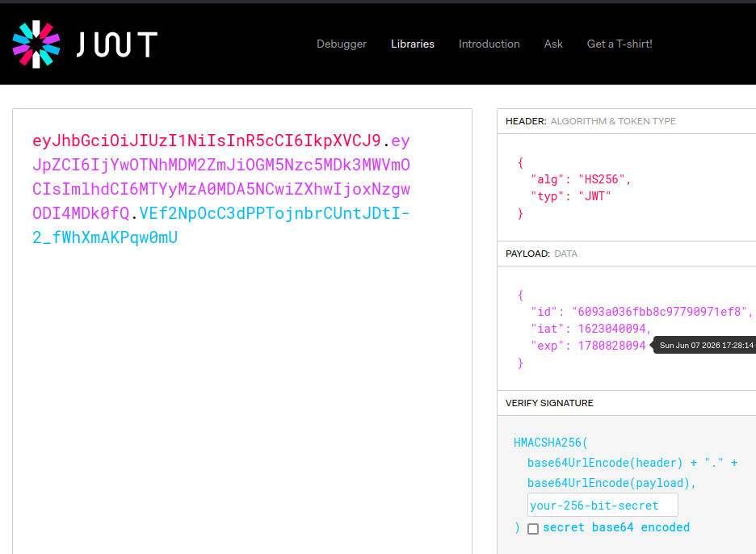Viewport: 756px width, 554px height.
Task: Toggle the secret base64 encoded checkbox
Action: click(x=533, y=528)
